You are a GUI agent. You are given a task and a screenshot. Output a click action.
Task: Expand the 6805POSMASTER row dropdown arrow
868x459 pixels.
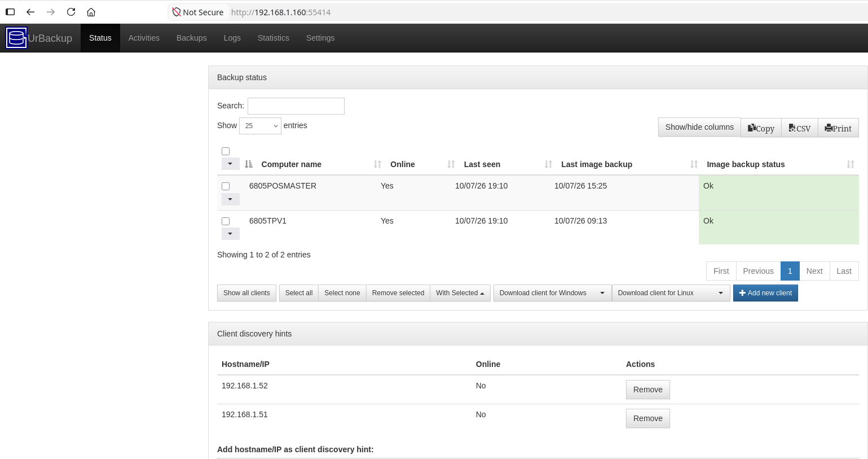(230, 199)
